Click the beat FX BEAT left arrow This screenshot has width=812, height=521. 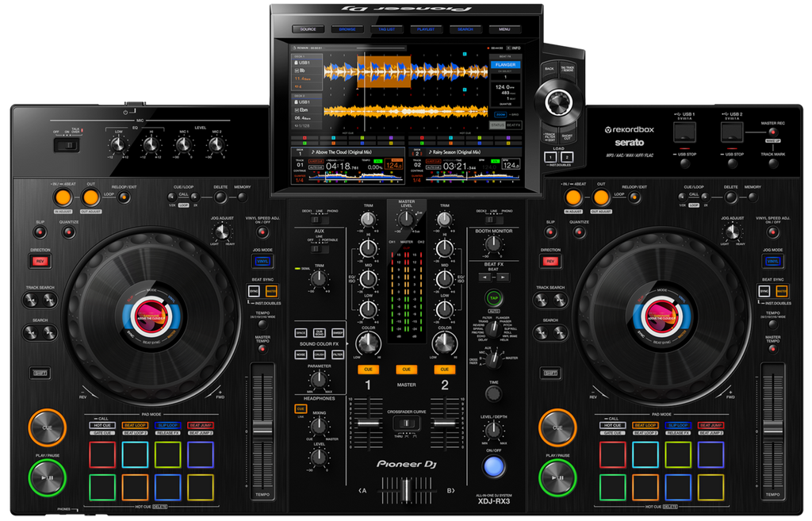coord(485,278)
